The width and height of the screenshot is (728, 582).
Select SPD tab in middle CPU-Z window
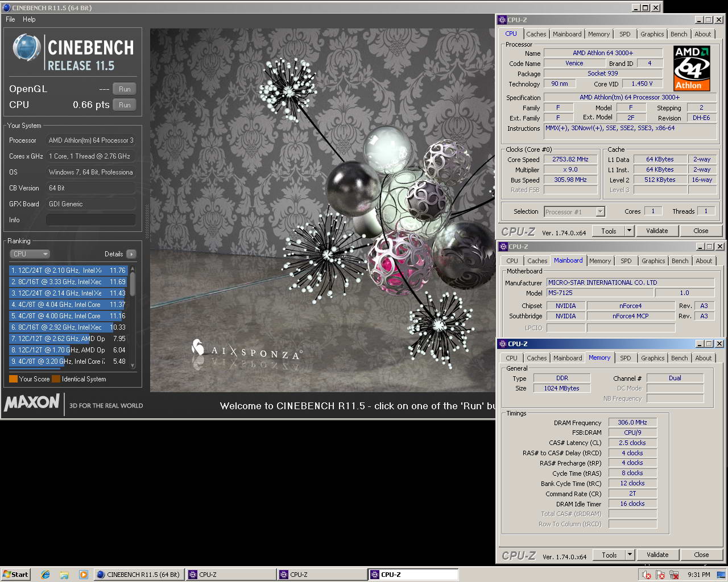[x=626, y=261]
